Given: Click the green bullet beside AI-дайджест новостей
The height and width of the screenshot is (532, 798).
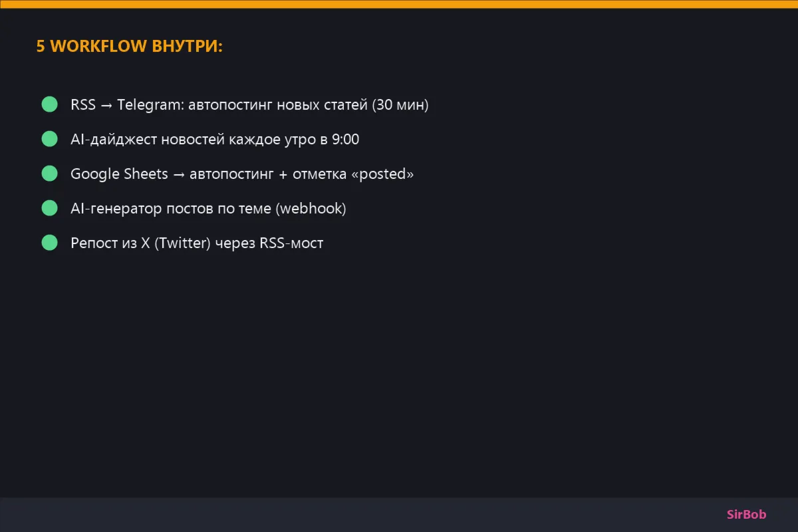Looking at the screenshot, I should coord(50,139).
